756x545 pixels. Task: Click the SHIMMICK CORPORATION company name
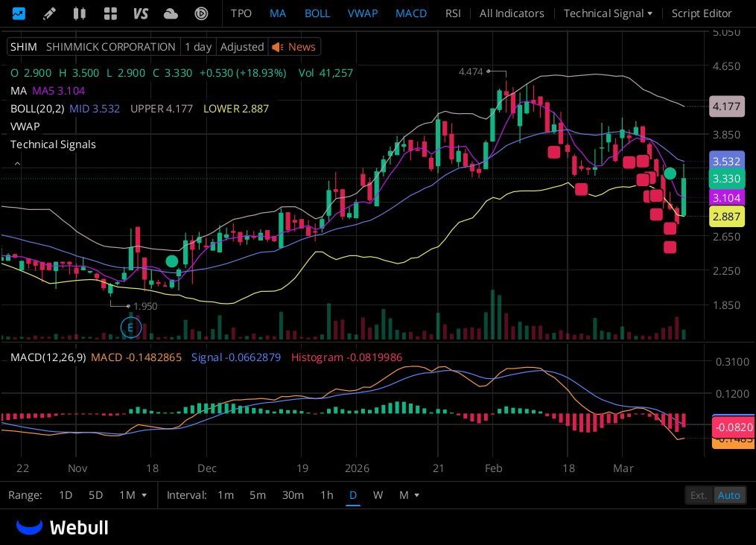(x=110, y=47)
